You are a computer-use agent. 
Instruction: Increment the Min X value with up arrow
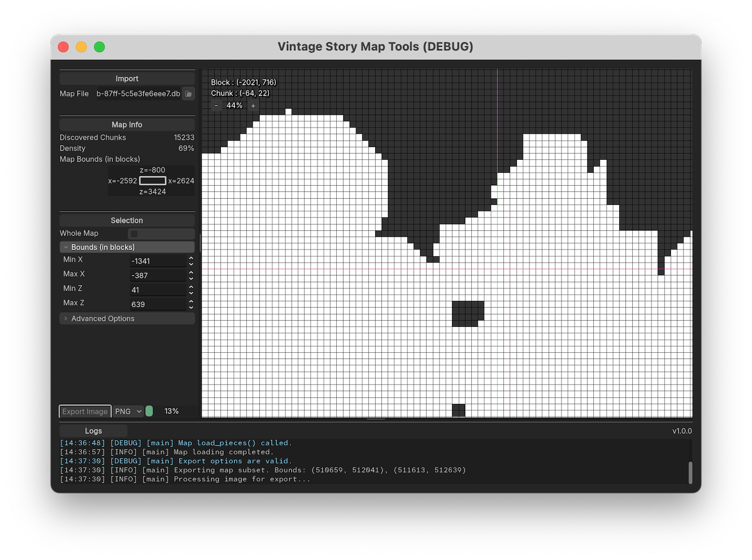[191, 258]
